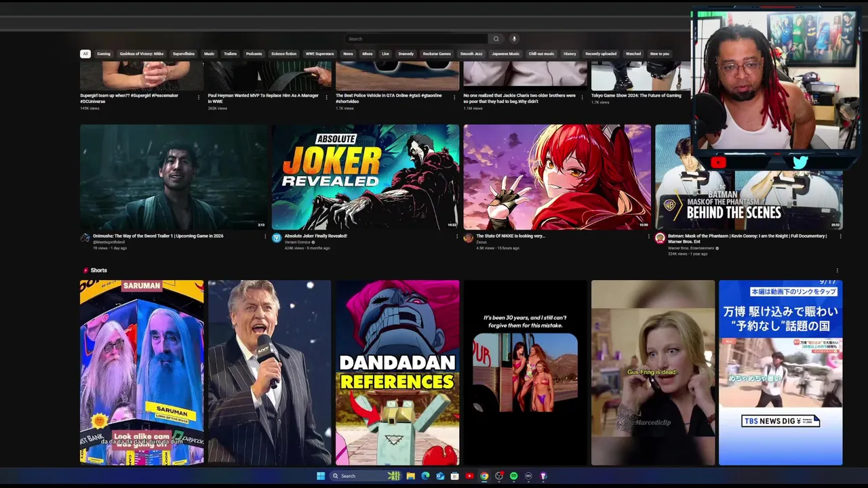Open Microsoft Store from the taskbar

pyautogui.click(x=455, y=476)
